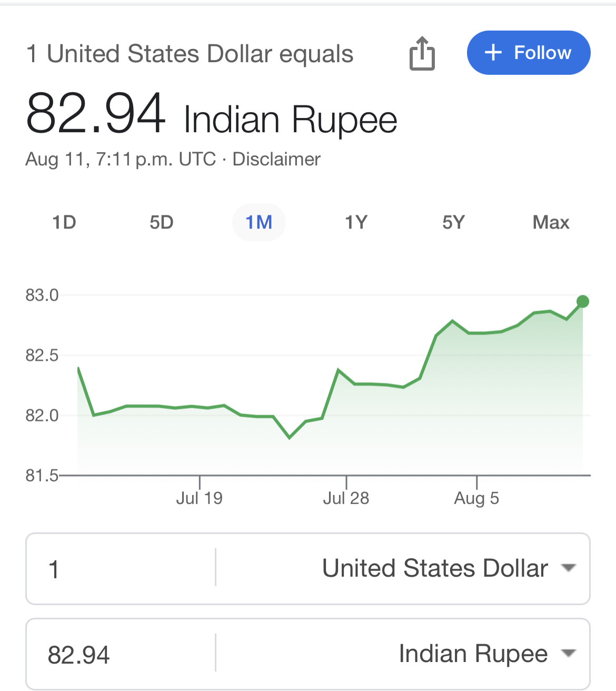
Task: Switch chart to 1D range
Action: 64,222
